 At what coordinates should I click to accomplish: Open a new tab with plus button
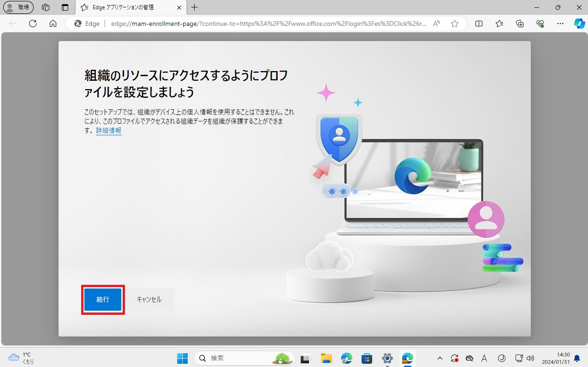point(195,7)
